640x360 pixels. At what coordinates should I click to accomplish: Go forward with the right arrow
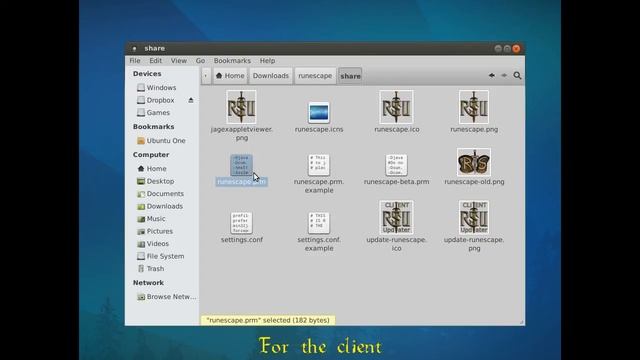(x=504, y=76)
